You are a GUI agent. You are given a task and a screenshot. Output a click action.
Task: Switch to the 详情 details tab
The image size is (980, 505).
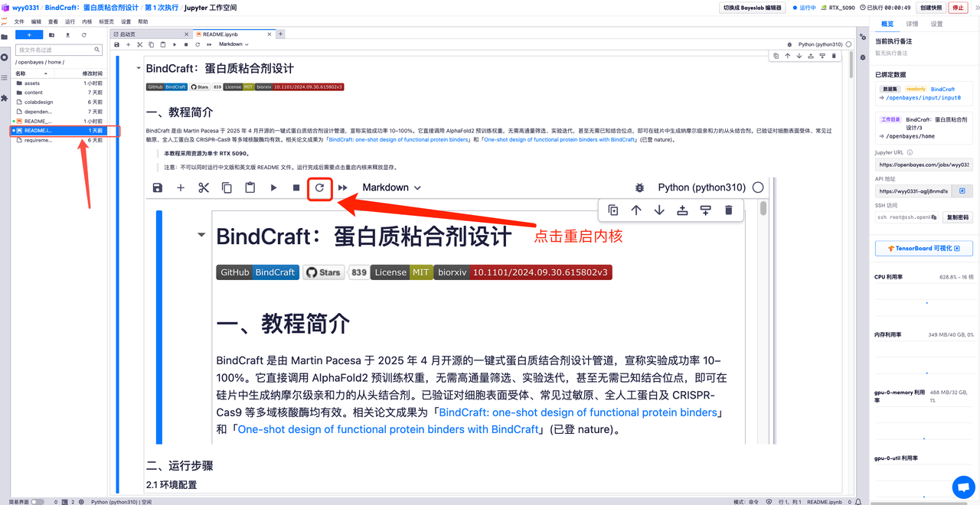point(912,24)
